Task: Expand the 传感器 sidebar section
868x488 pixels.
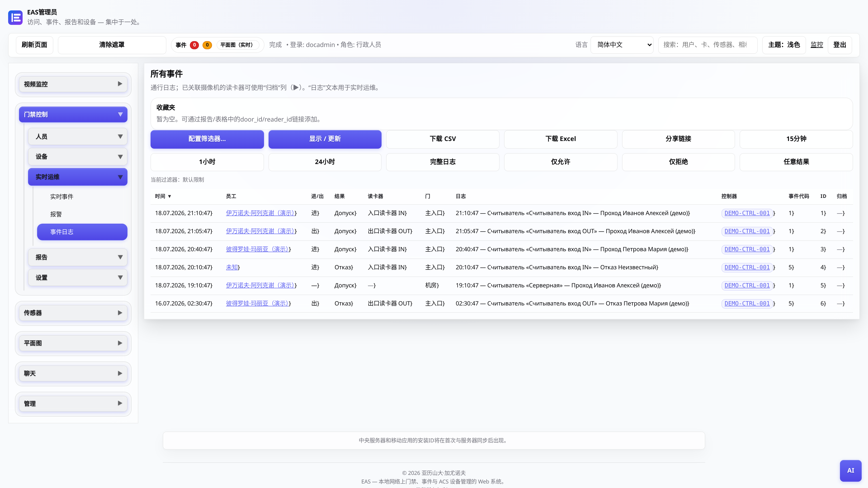Action: pos(73,313)
